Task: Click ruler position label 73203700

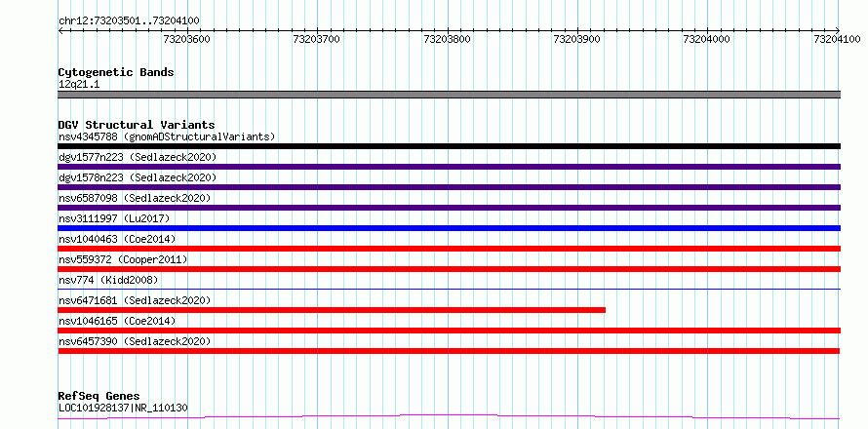Action: pyautogui.click(x=317, y=39)
